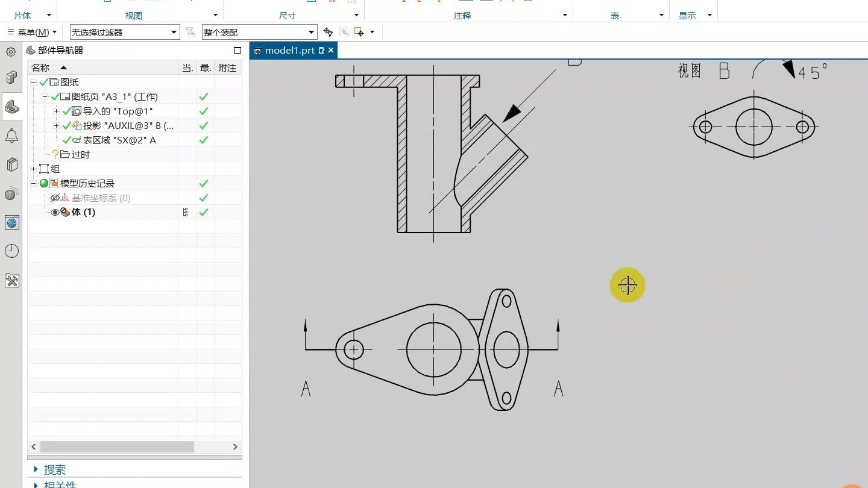Click the notification bell sidebar icon
The width and height of the screenshot is (868, 488).
[x=11, y=136]
